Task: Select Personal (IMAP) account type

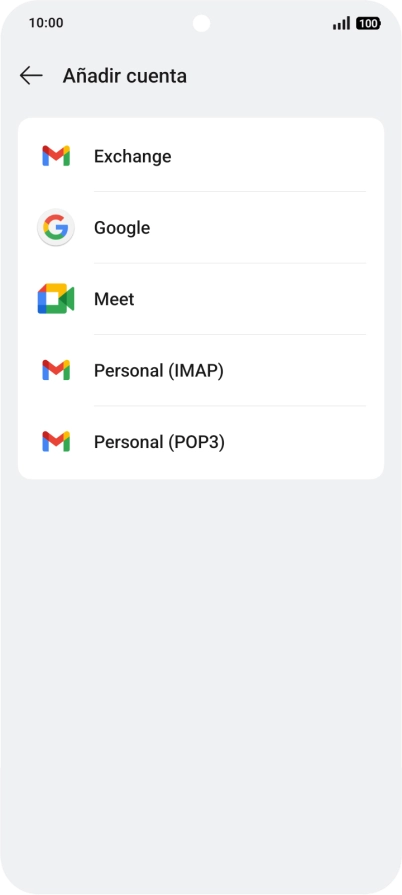Action: point(201,370)
